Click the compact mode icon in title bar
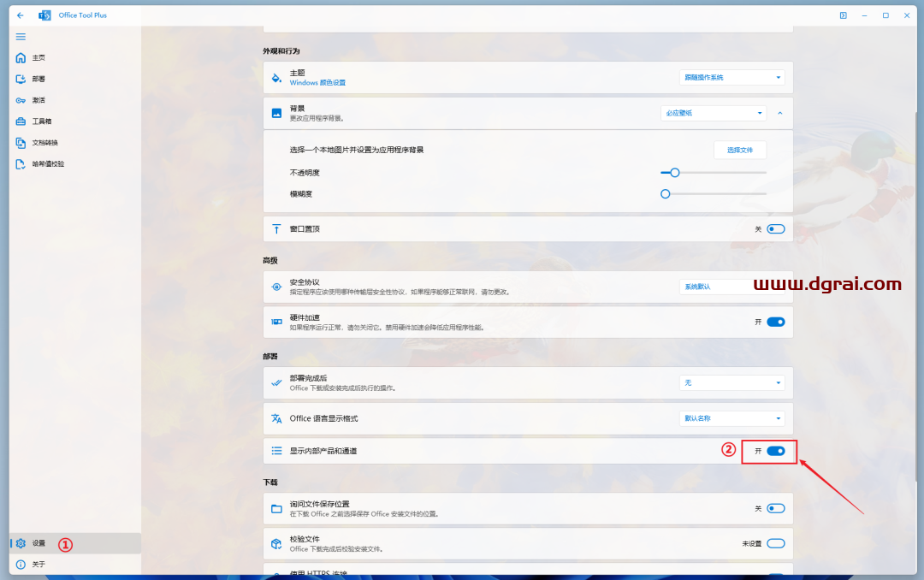Image resolution: width=924 pixels, height=580 pixels. pyautogui.click(x=844, y=15)
